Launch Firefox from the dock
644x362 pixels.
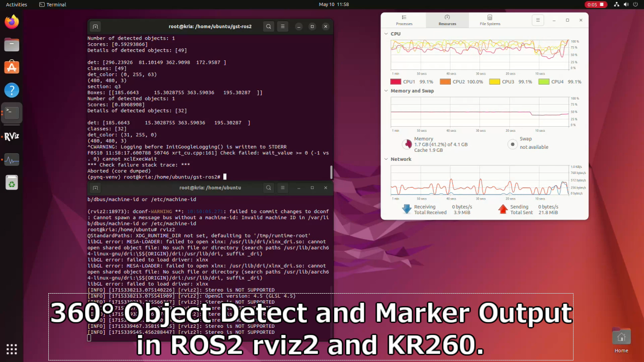click(x=11, y=22)
